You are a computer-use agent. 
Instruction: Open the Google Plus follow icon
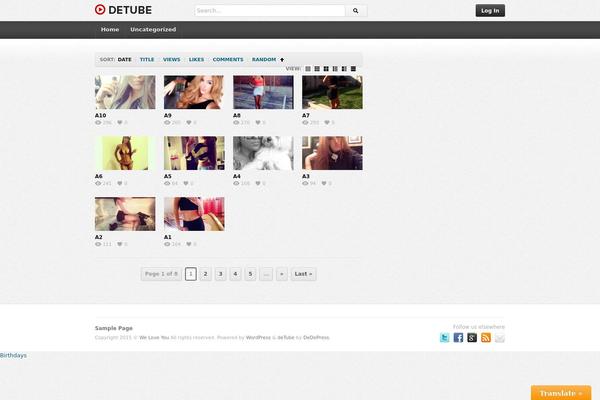472,338
